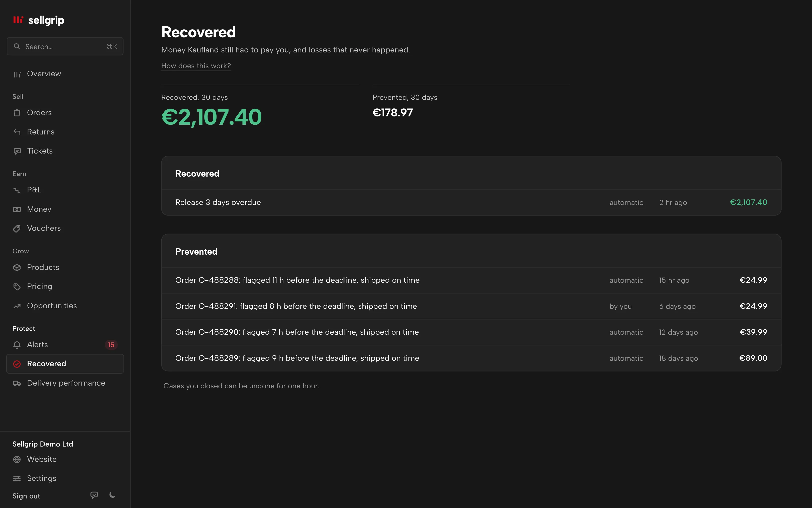This screenshot has height=508, width=812.
Task: Open the Overview page
Action: (65, 74)
